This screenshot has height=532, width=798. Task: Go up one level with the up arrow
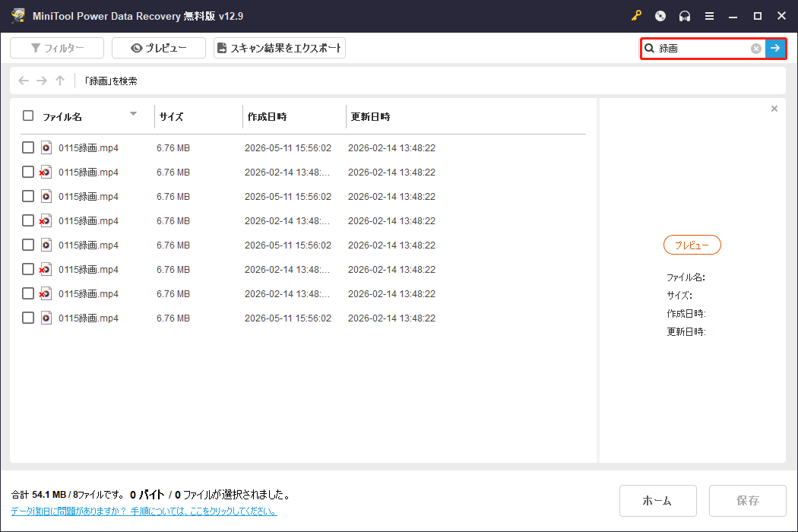pyautogui.click(x=60, y=81)
